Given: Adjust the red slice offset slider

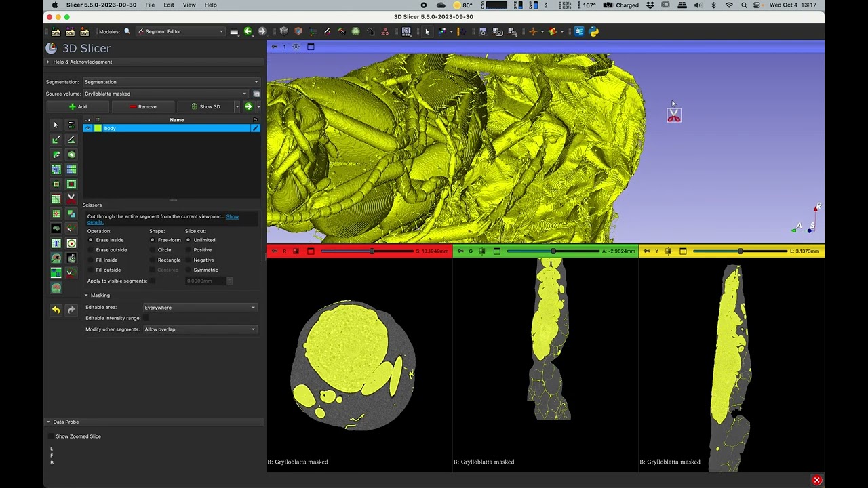Looking at the screenshot, I should click(367, 251).
